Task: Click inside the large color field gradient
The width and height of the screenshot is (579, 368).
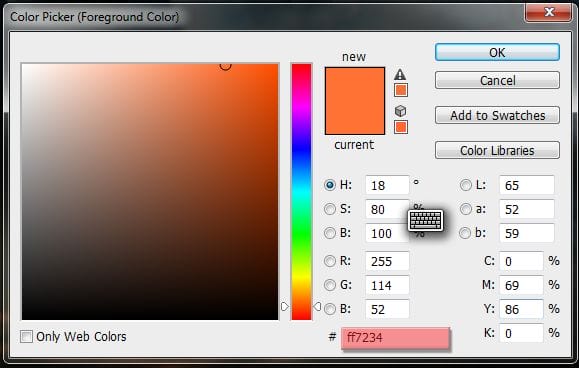Action: 150,192
